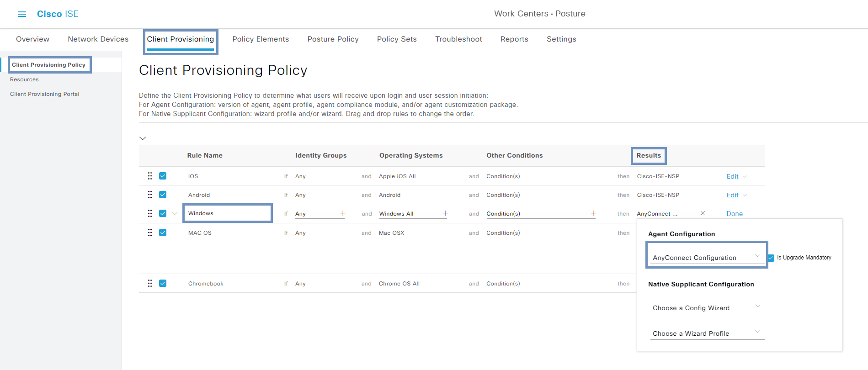This screenshot has width=868, height=370.
Task: Click Apple iOS All cell
Action: pos(397,176)
